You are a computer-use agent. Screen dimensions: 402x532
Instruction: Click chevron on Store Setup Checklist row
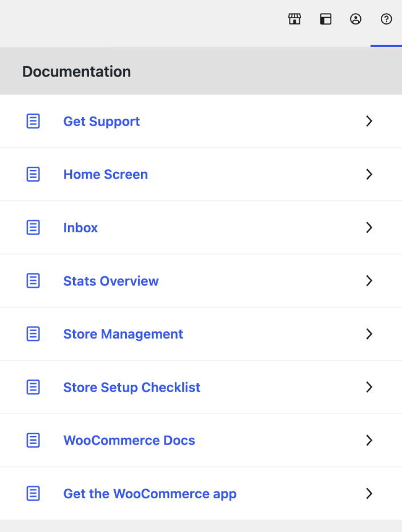point(369,387)
